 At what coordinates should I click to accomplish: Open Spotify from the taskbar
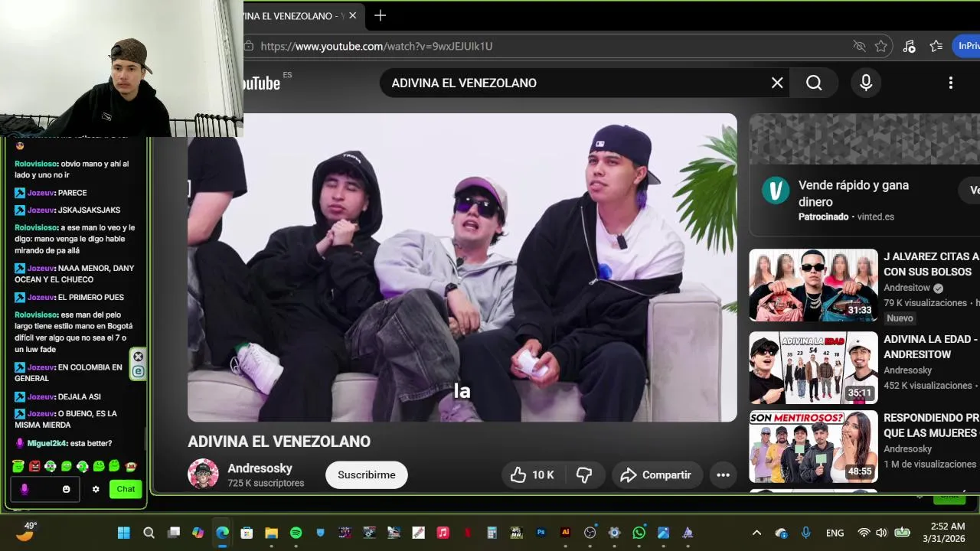coord(296,533)
